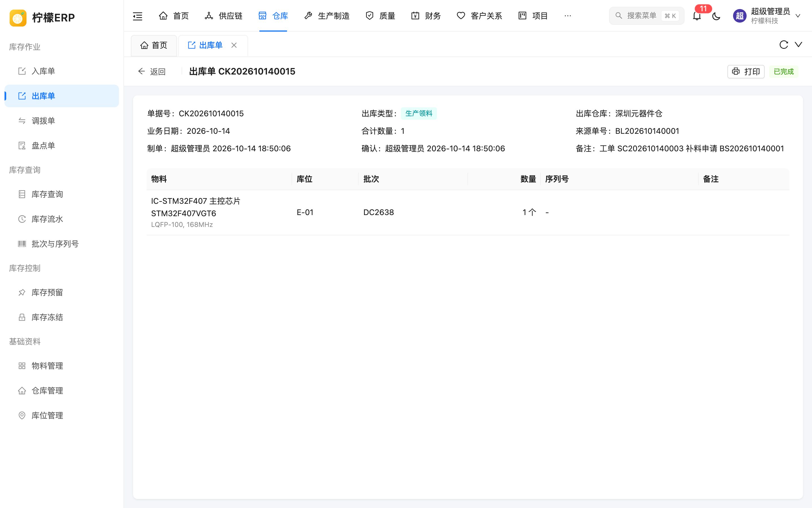The image size is (812, 508).
Task: Print the outbound order via 打印
Action: [x=745, y=72]
